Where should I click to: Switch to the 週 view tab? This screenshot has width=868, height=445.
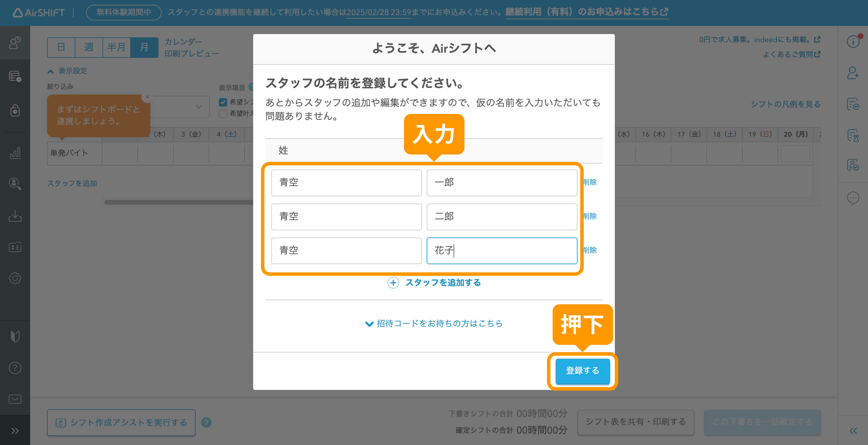point(89,47)
